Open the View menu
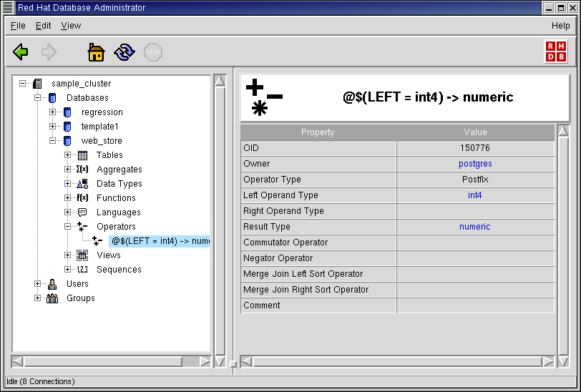Screen dimensions: 581x392 [x=71, y=26]
